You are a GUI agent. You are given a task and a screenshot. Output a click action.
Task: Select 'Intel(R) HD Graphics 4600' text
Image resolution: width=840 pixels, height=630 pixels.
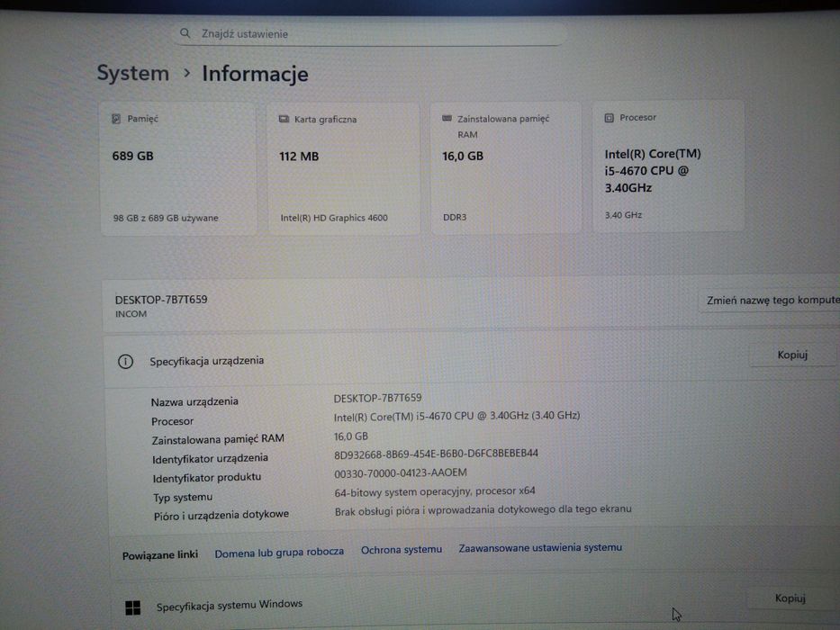coord(334,218)
